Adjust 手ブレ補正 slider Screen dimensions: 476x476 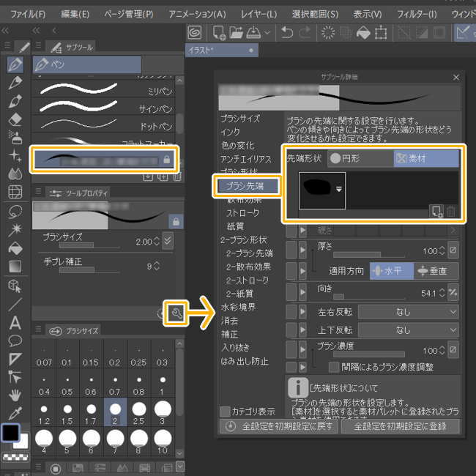point(89,270)
